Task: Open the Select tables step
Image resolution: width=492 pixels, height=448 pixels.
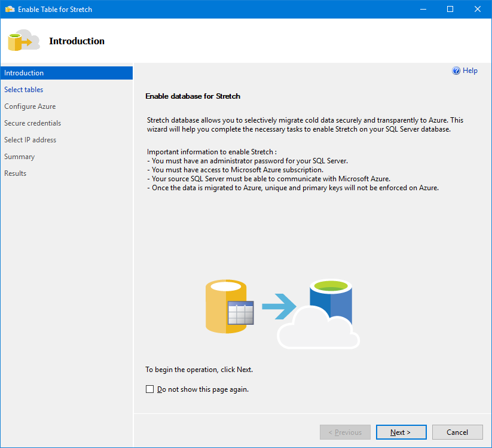Action: 23,90
